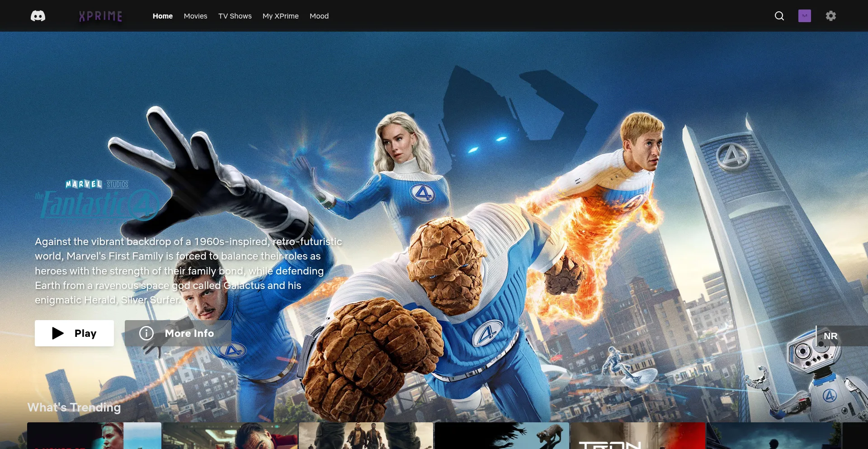Screen dimensions: 868x449
Task: Click the Fantastic 4 title logo
Action: pyautogui.click(x=97, y=201)
